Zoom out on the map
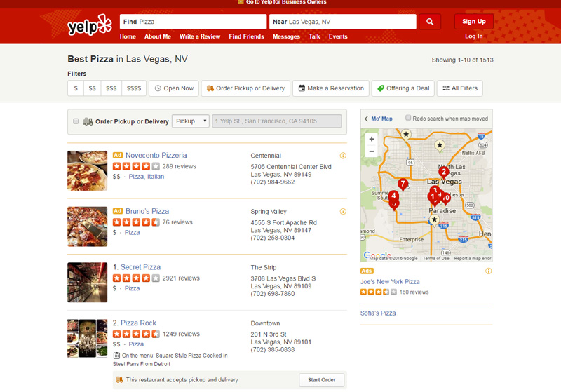Image resolution: width=561 pixels, height=392 pixels. [x=372, y=151]
